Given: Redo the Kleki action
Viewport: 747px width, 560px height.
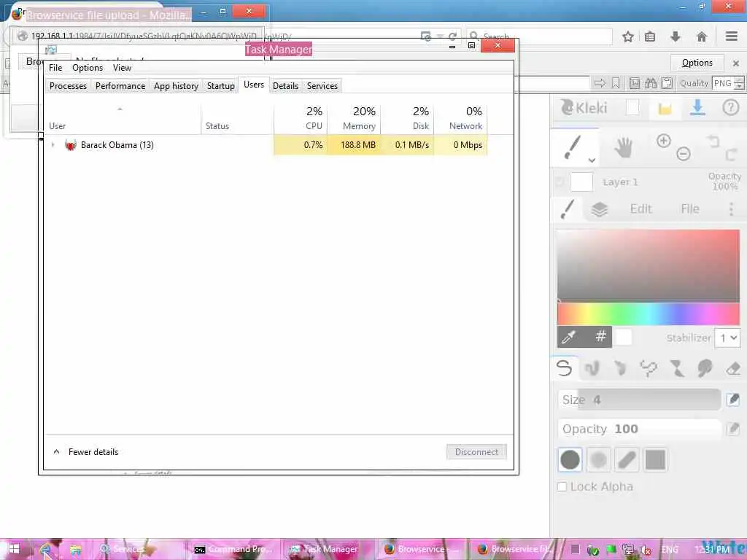Looking at the screenshot, I should [x=731, y=155].
